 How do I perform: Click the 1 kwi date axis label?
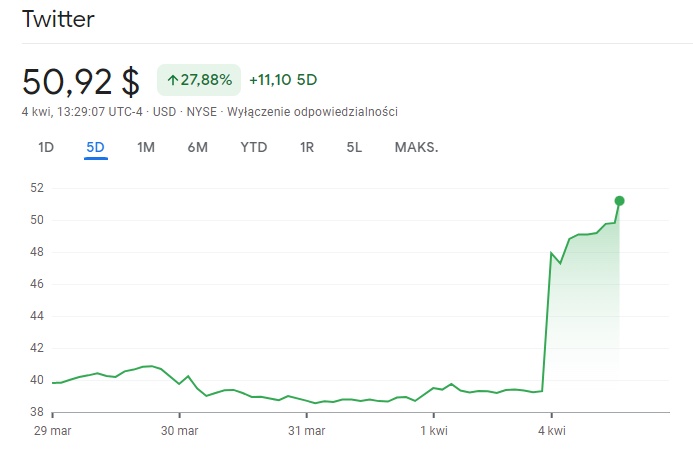coord(433,430)
